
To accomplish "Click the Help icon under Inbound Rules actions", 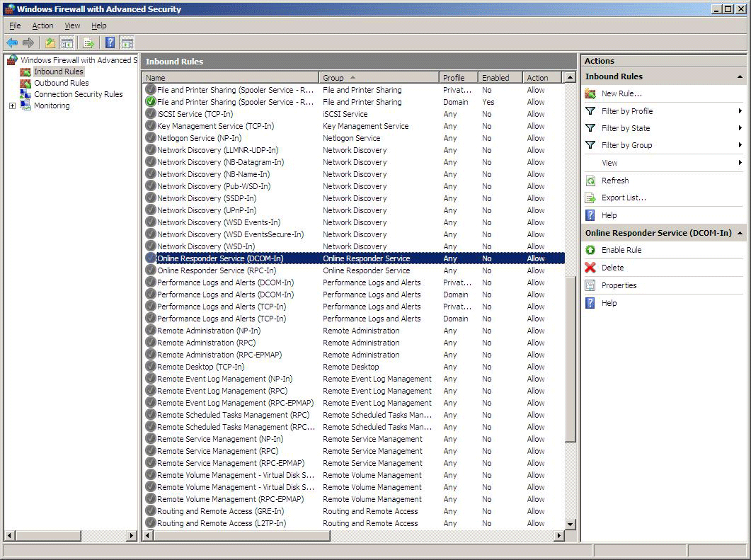I will pyautogui.click(x=590, y=215).
